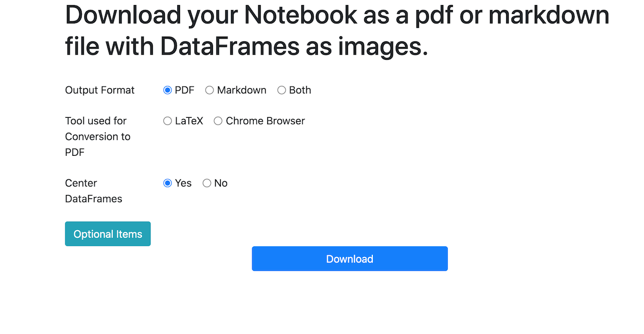Select the PDF output format radio button
Image resolution: width=644 pixels, height=334 pixels.
(168, 90)
